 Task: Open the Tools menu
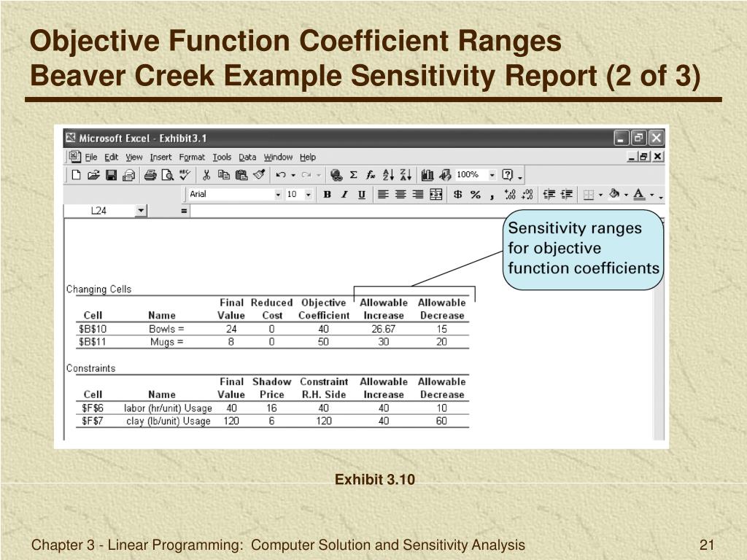222,157
